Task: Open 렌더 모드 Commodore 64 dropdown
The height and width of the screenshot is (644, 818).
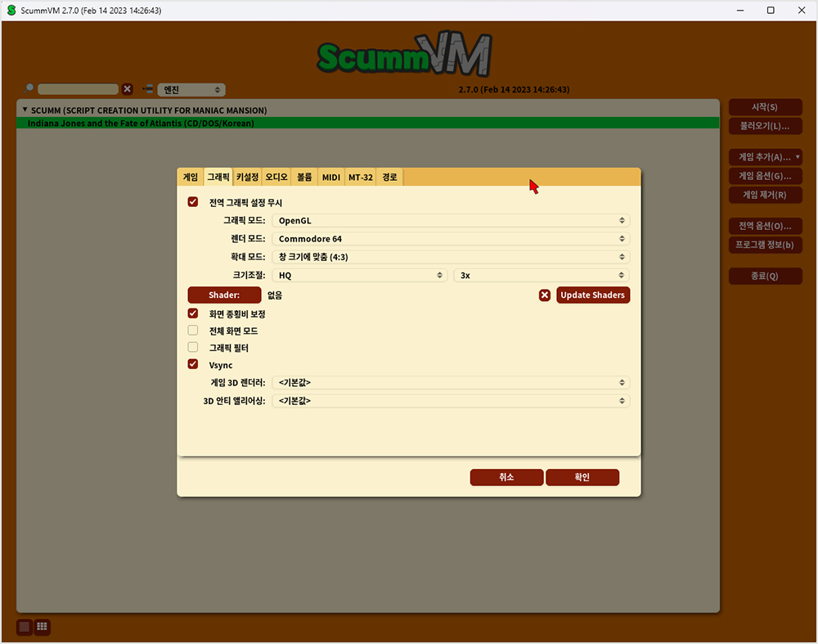Action: point(452,239)
